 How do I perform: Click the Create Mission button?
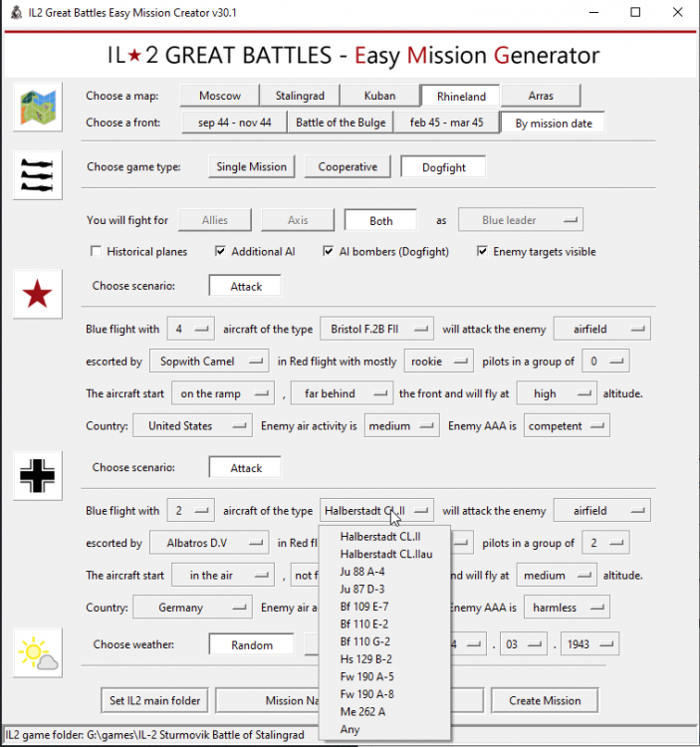[x=545, y=700]
